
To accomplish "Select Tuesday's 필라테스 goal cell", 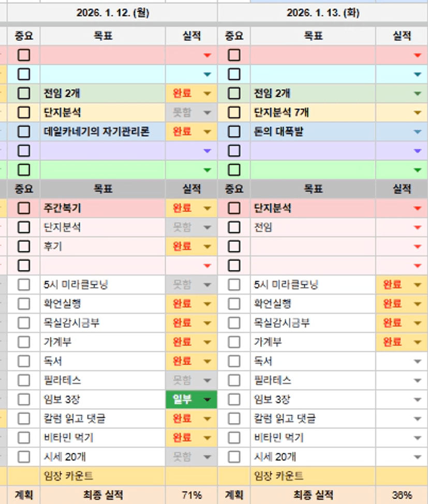I will coord(313,380).
